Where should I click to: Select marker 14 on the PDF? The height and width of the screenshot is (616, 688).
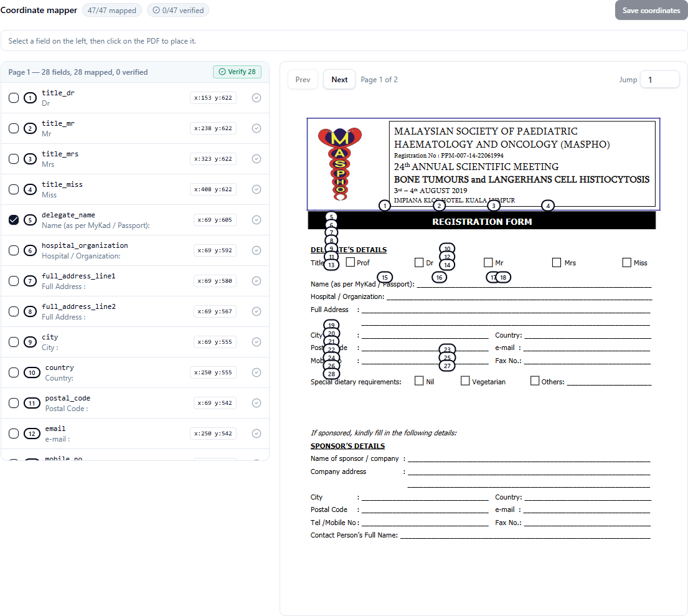(447, 265)
